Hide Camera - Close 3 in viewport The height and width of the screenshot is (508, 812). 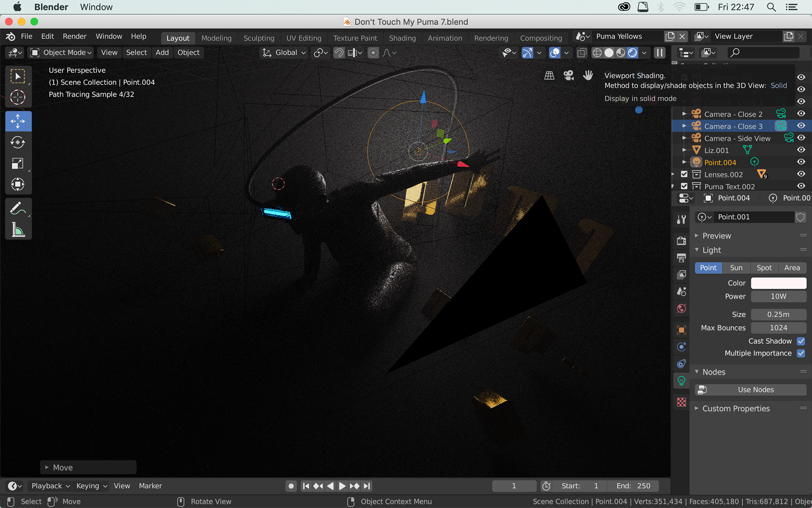click(x=801, y=126)
